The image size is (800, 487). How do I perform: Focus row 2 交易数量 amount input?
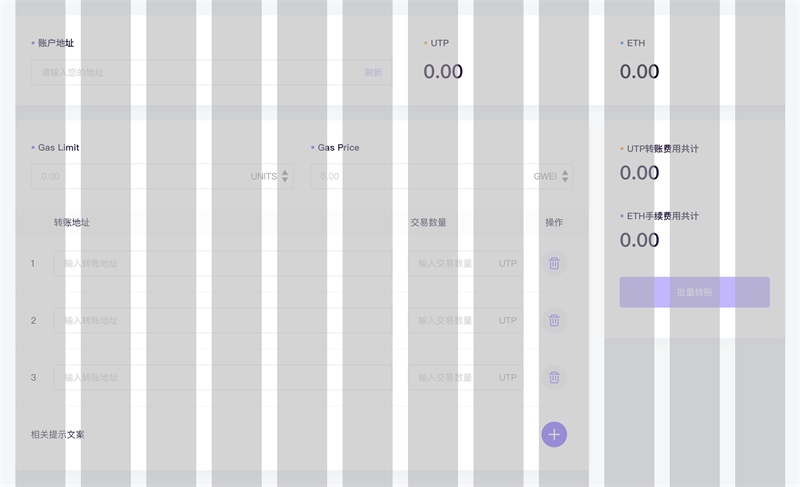(466, 320)
